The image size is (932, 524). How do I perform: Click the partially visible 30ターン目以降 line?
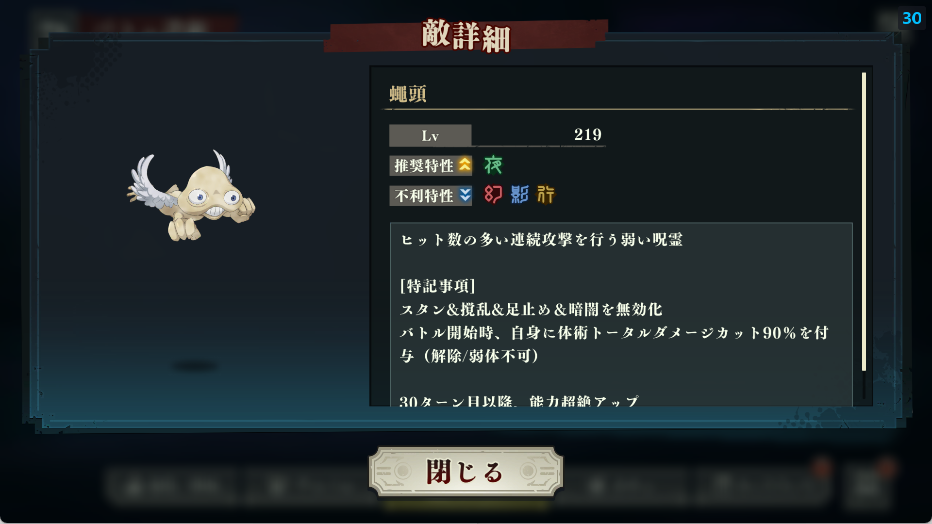519,401
